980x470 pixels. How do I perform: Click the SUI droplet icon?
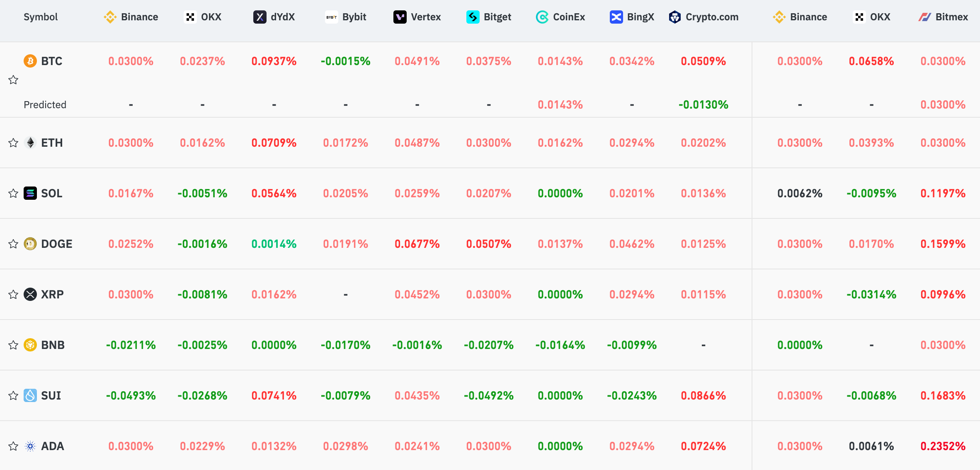tap(30, 396)
